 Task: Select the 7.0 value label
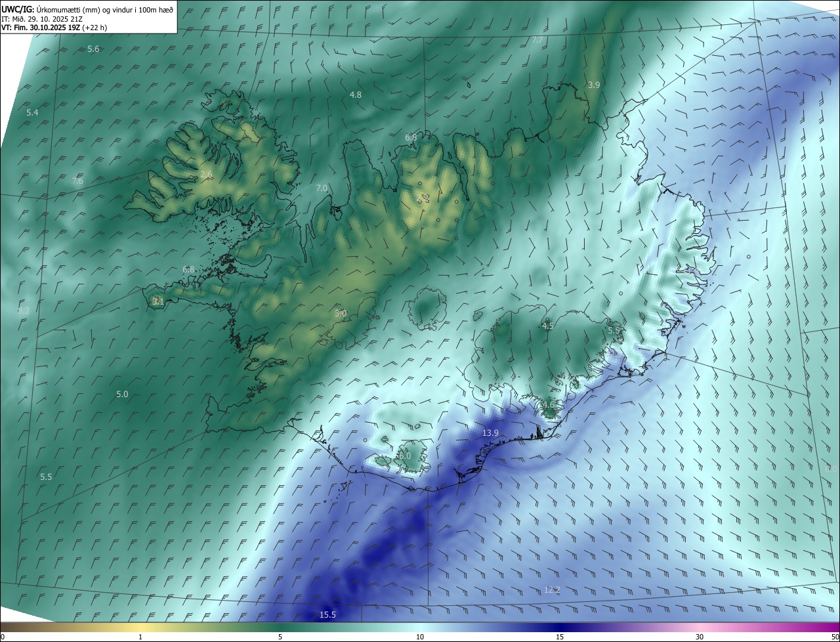322,188
